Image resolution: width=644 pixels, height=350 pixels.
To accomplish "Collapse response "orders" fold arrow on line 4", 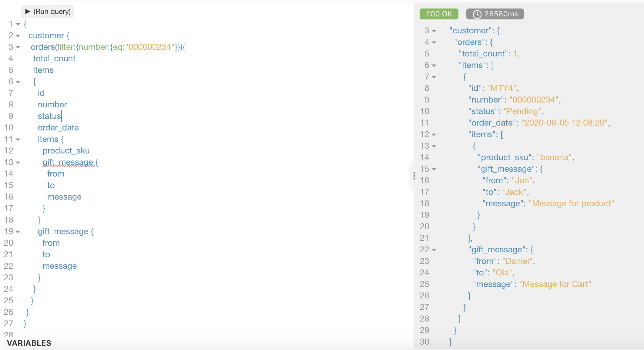I will [x=434, y=42].
